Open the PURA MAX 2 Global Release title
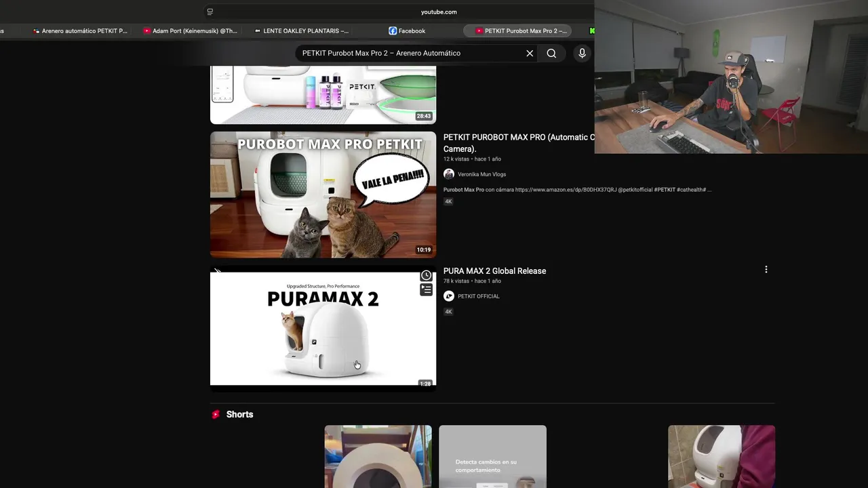The image size is (868, 488). [x=494, y=271]
